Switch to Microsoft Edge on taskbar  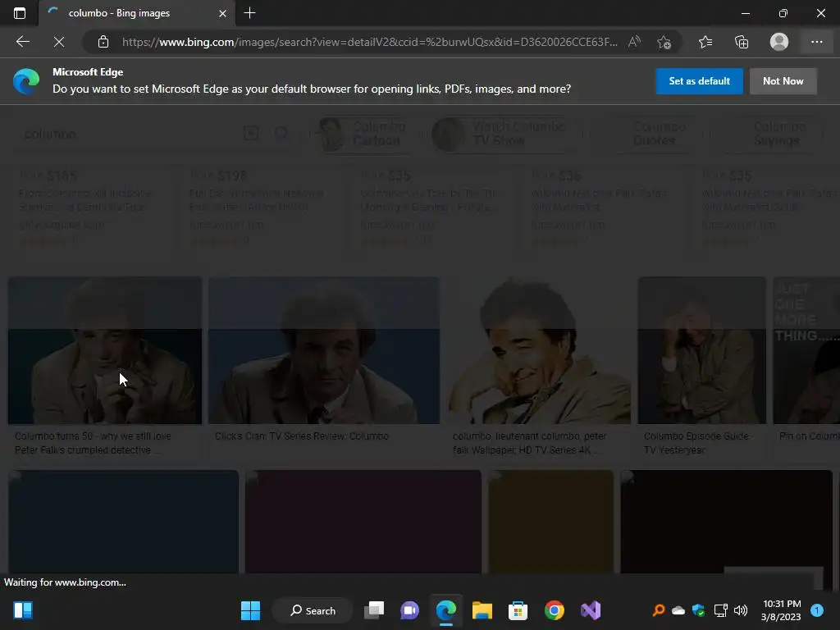click(445, 610)
